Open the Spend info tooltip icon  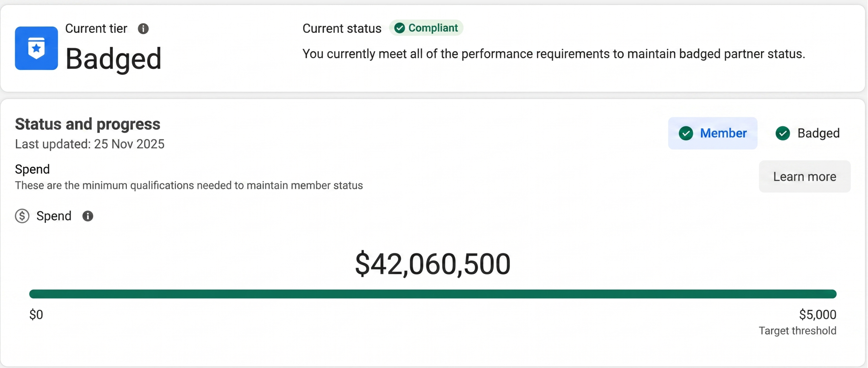[x=88, y=216]
